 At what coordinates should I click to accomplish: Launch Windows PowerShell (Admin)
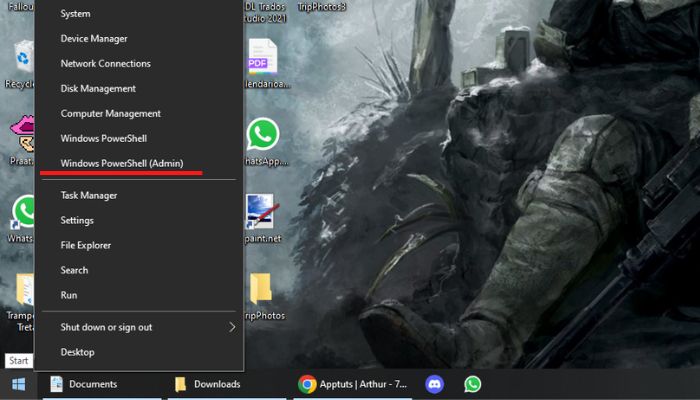click(x=139, y=163)
